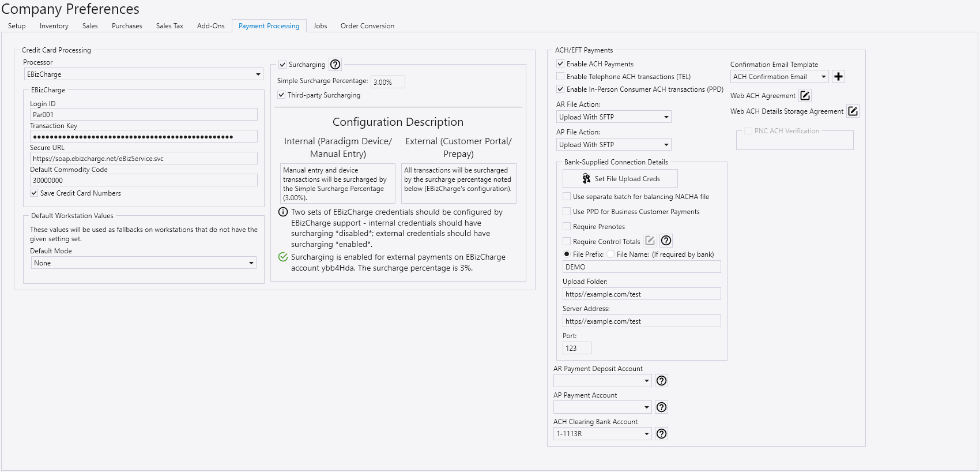Click into the Upload Folder field
The width and height of the screenshot is (980, 472).
coord(641,294)
